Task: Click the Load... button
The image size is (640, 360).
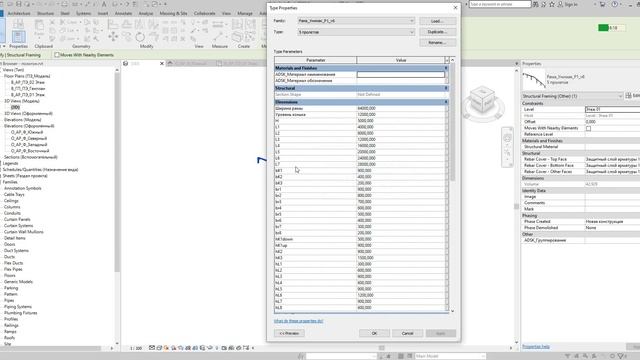Action: pos(437,21)
